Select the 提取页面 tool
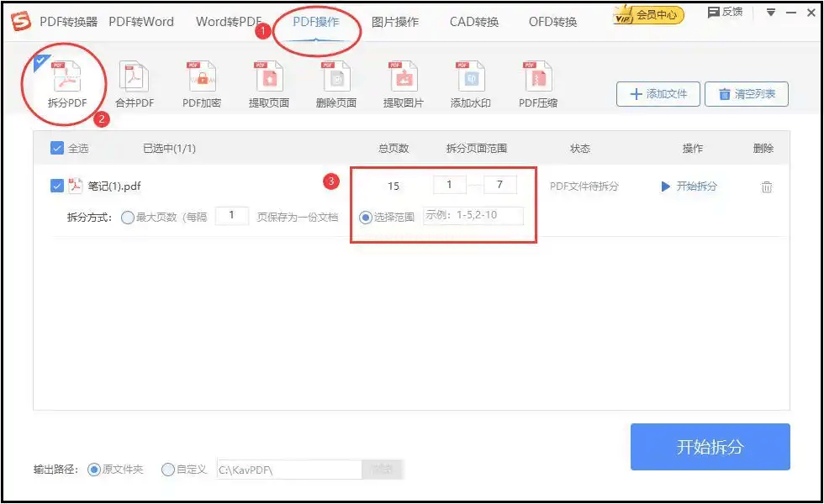The image size is (824, 504). 269,80
